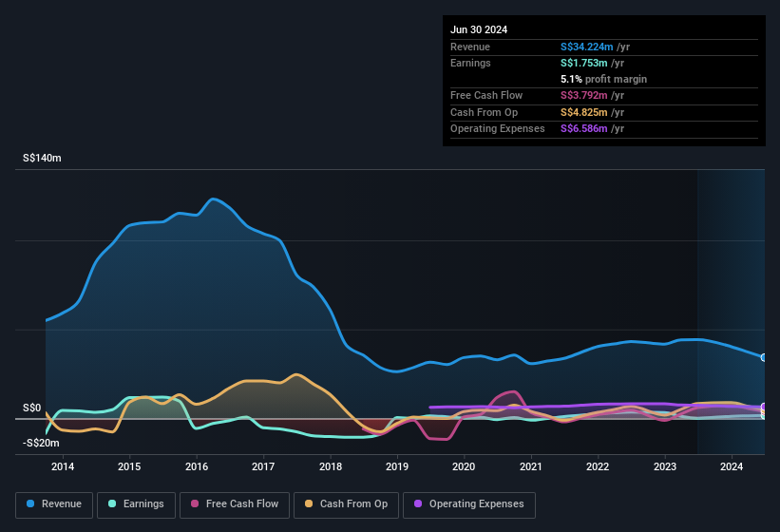This screenshot has width=780, height=532.
Task: Jump to 2020 on the time axis
Action: pyautogui.click(x=464, y=466)
